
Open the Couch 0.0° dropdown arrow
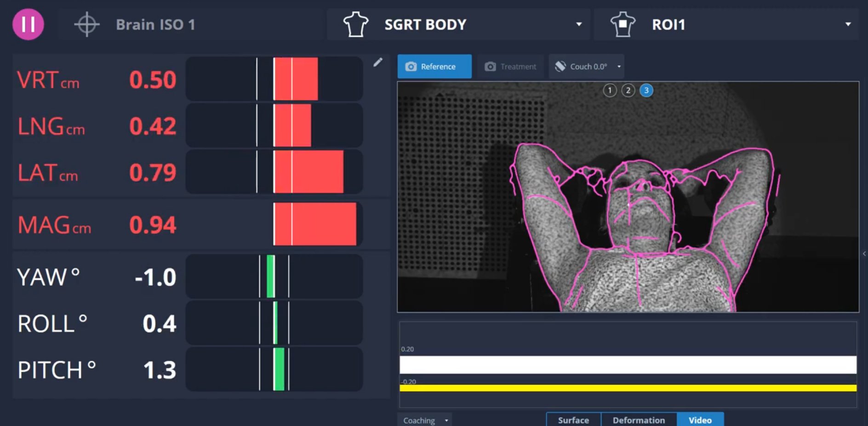[x=619, y=67]
